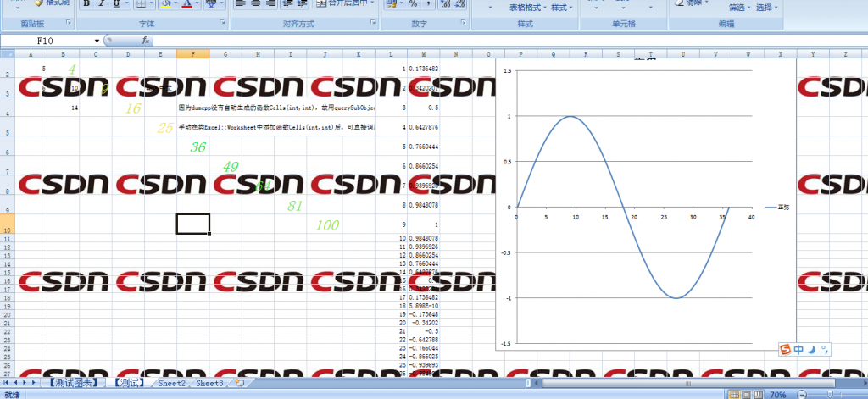Switch to 【测试图表】 sheet tab
868x399 pixels.
tap(73, 382)
